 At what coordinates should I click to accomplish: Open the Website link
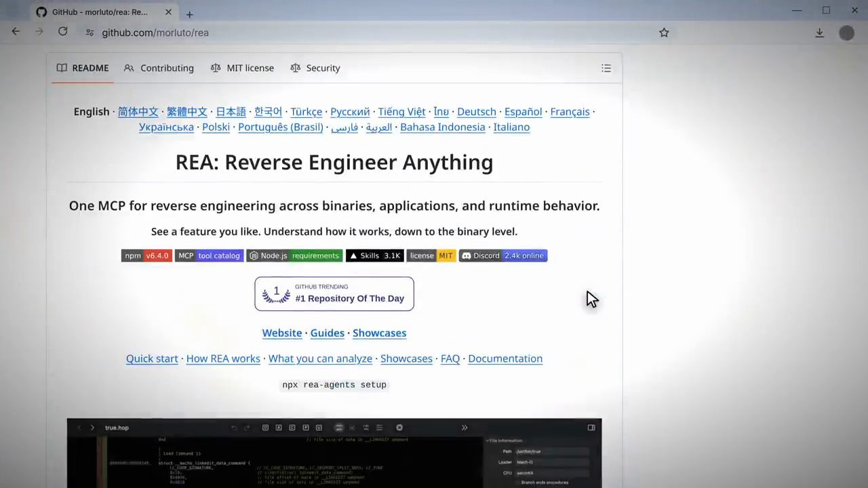point(282,333)
